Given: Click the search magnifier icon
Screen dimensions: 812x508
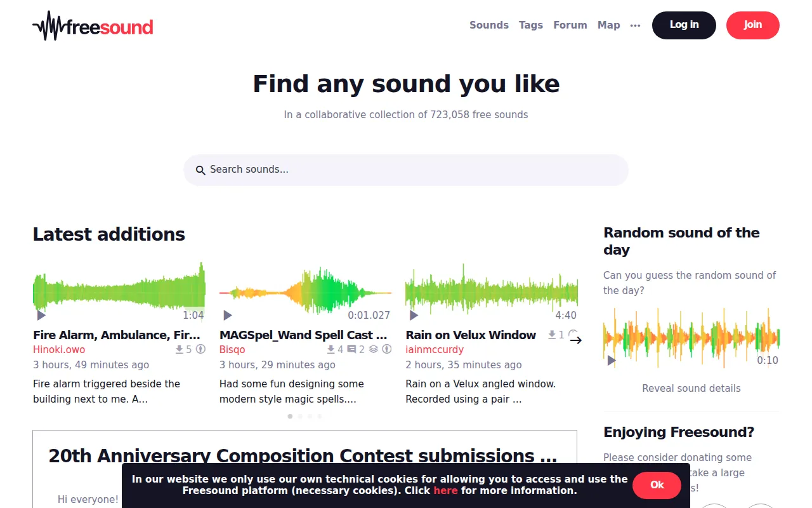Looking at the screenshot, I should pyautogui.click(x=200, y=170).
